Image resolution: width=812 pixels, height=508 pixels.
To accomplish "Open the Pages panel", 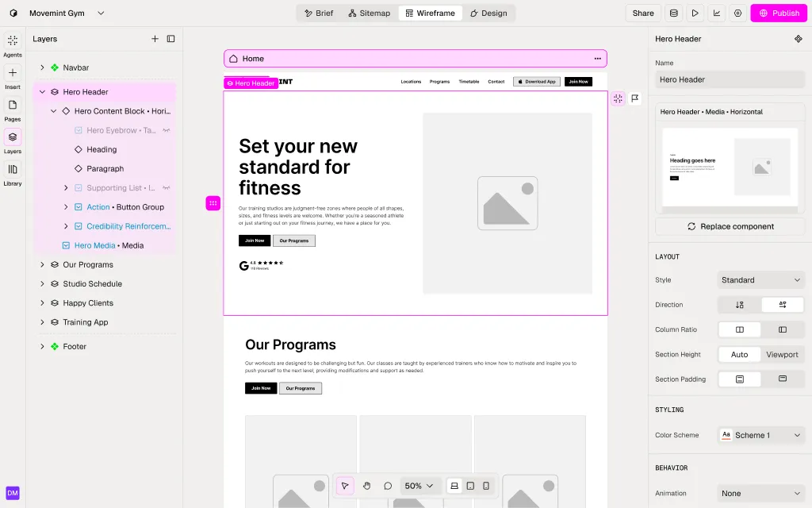I will point(13,105).
